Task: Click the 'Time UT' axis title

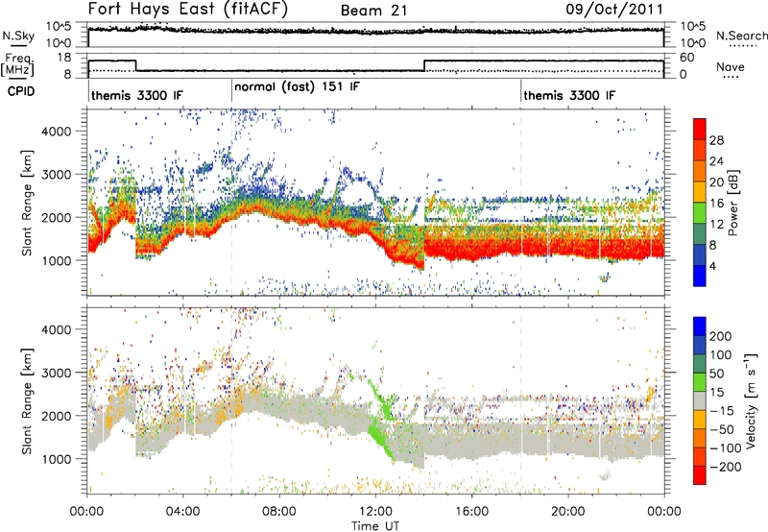Action: click(x=375, y=526)
